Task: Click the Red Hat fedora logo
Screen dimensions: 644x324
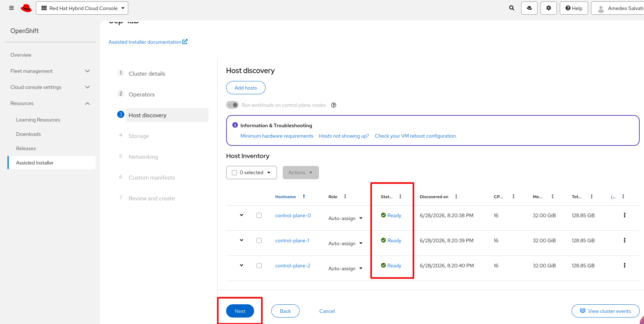Action: [x=26, y=8]
